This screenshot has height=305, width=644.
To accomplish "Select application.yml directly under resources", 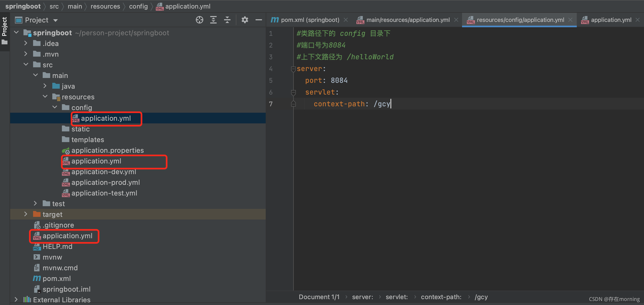I will (x=96, y=161).
